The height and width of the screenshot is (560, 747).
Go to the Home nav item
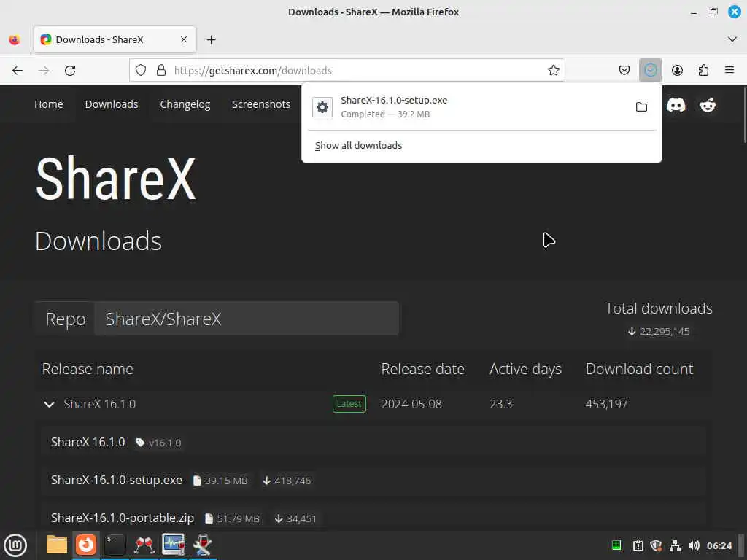coord(49,104)
